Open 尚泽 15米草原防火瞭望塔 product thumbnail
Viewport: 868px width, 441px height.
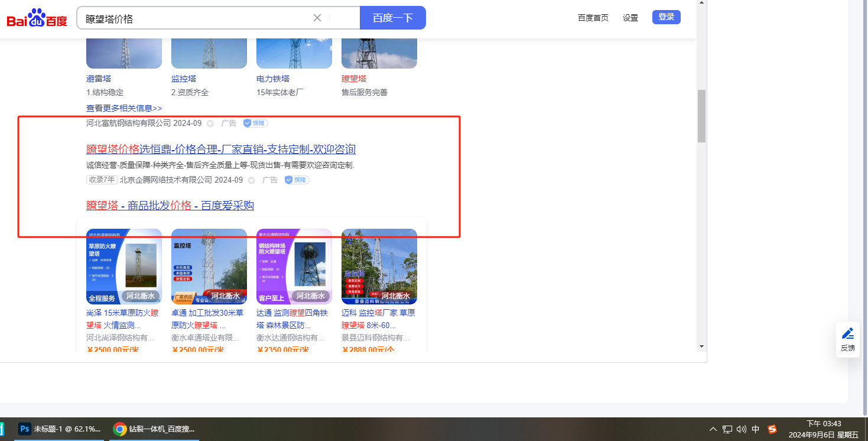coord(124,267)
